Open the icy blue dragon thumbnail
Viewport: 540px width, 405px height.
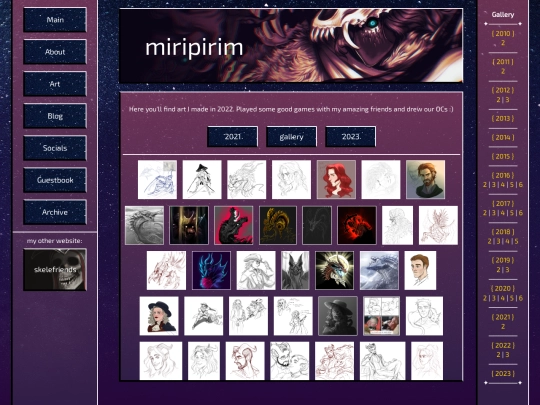[x=379, y=270]
